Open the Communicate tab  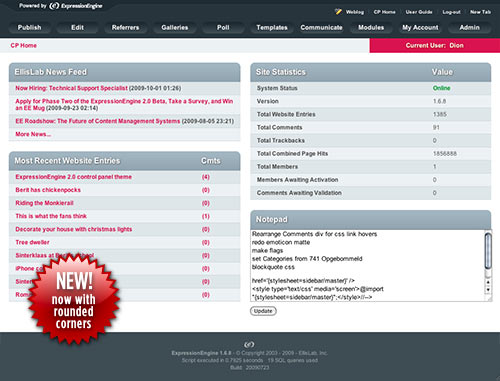[321, 28]
